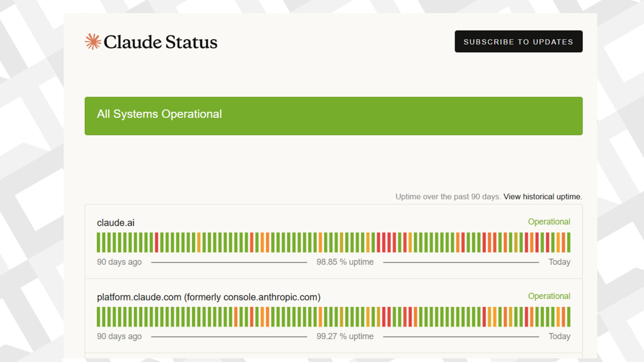Click the oldest day bar for platform.claude.com
Image resolution: width=644 pixels, height=362 pixels.
click(x=99, y=317)
